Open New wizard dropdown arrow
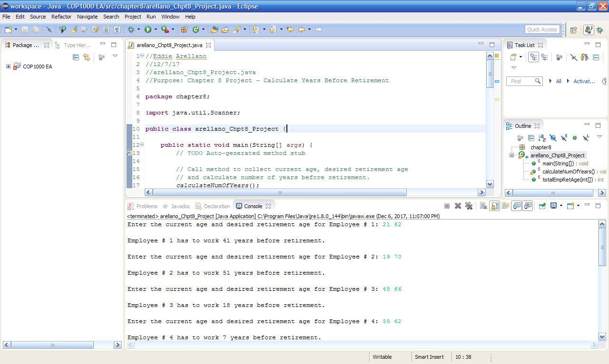The image size is (609, 364). pos(16,29)
